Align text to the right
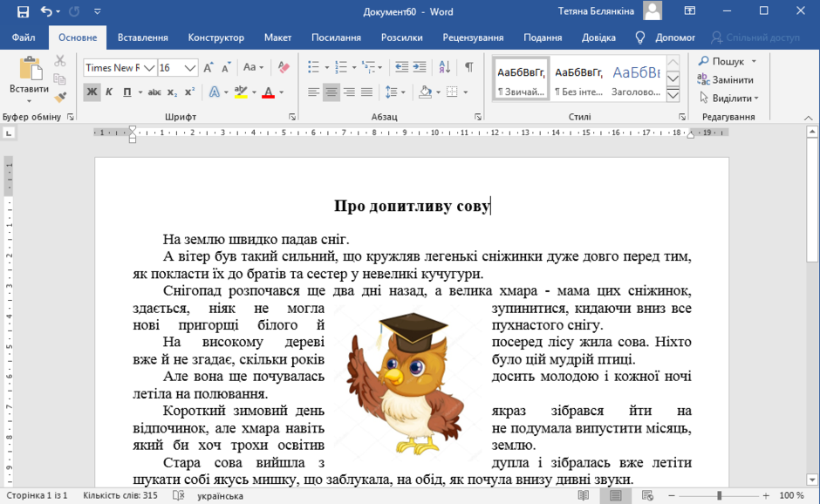820x504 pixels. (x=349, y=92)
